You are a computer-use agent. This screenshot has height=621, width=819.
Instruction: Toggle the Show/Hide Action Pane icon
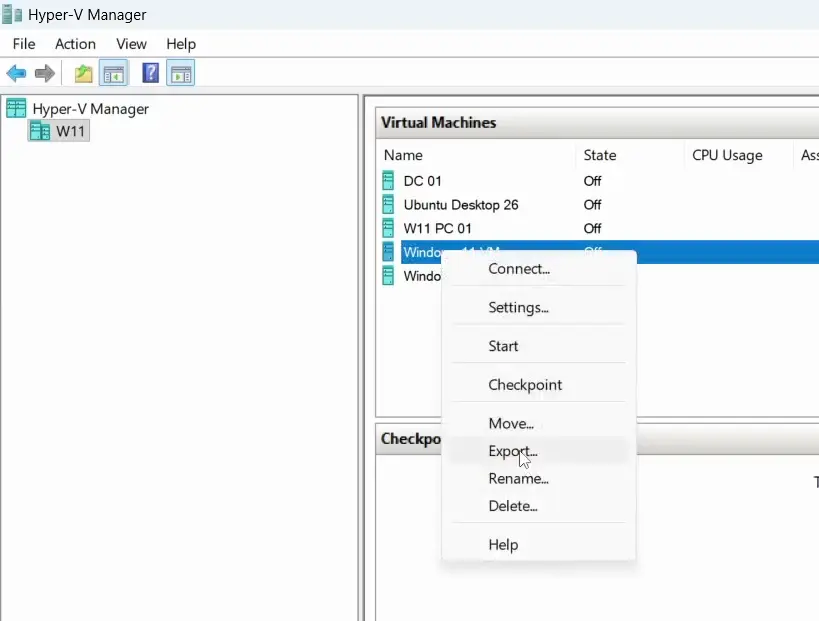coord(181,74)
